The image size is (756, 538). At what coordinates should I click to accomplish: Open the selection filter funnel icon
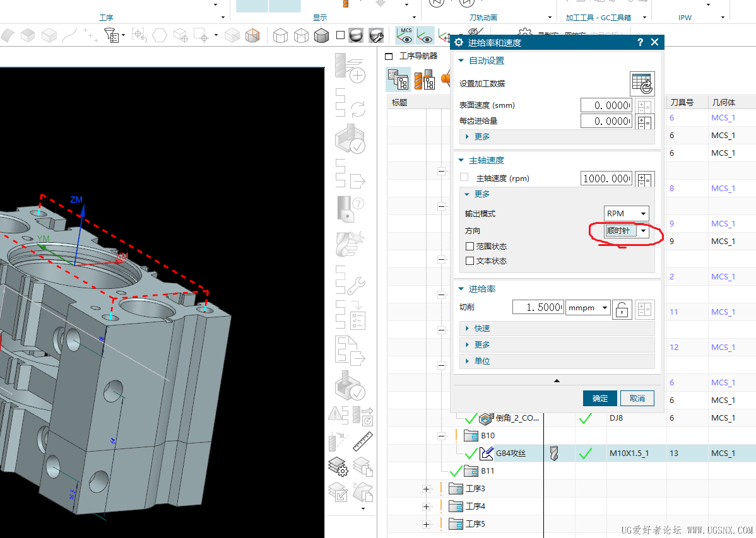(111, 35)
